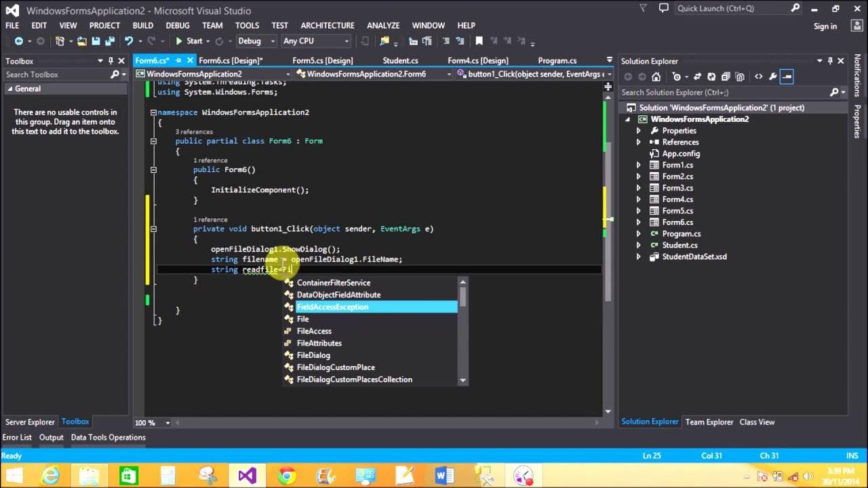868x488 pixels.
Task: Start debugging with the Start button
Action: point(189,41)
